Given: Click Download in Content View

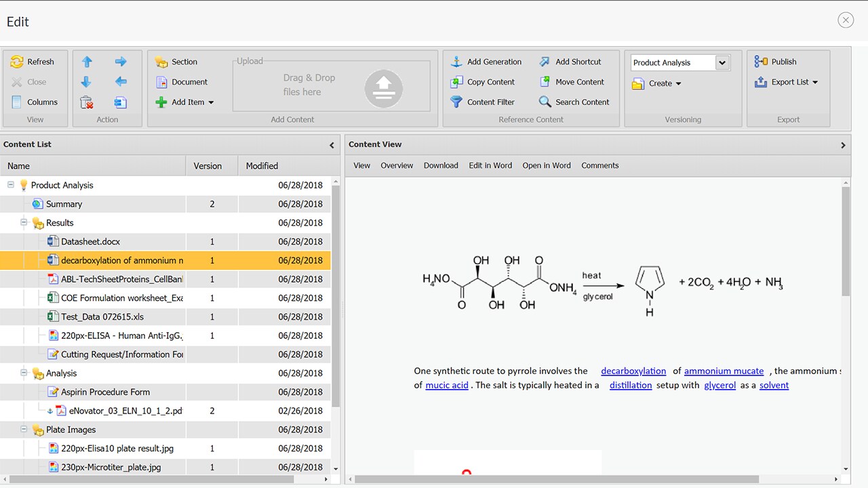Looking at the screenshot, I should pyautogui.click(x=441, y=165).
